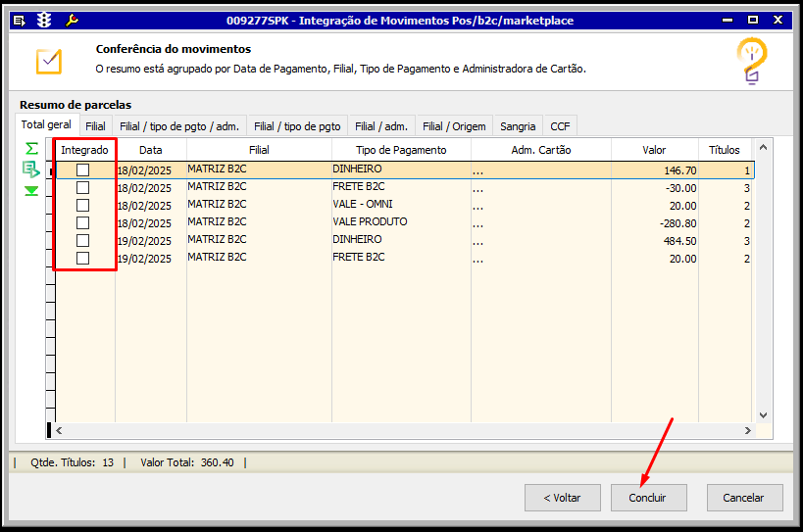Sort by the Títulos column header
Image resolution: width=803 pixels, height=532 pixels.
click(x=725, y=150)
